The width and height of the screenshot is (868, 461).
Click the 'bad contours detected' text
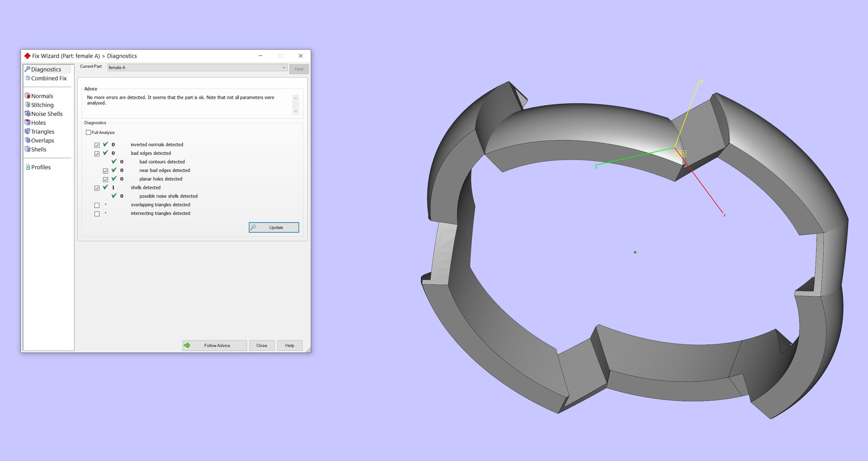tap(162, 162)
